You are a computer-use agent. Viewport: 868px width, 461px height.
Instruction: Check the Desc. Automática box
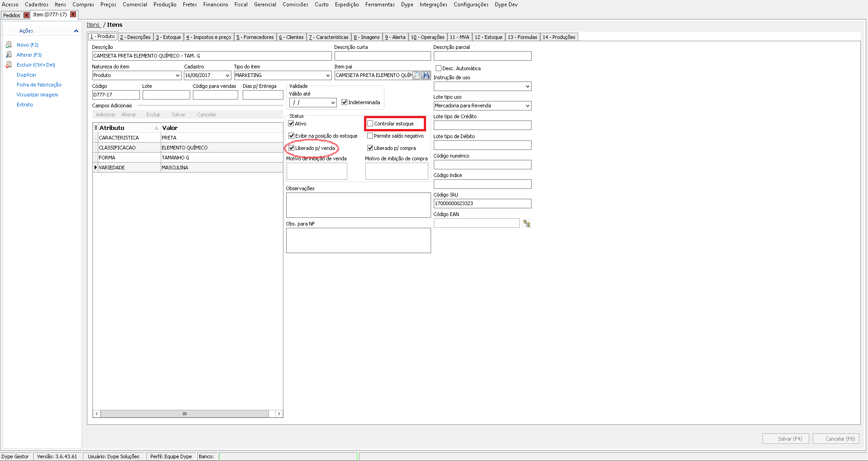[438, 68]
